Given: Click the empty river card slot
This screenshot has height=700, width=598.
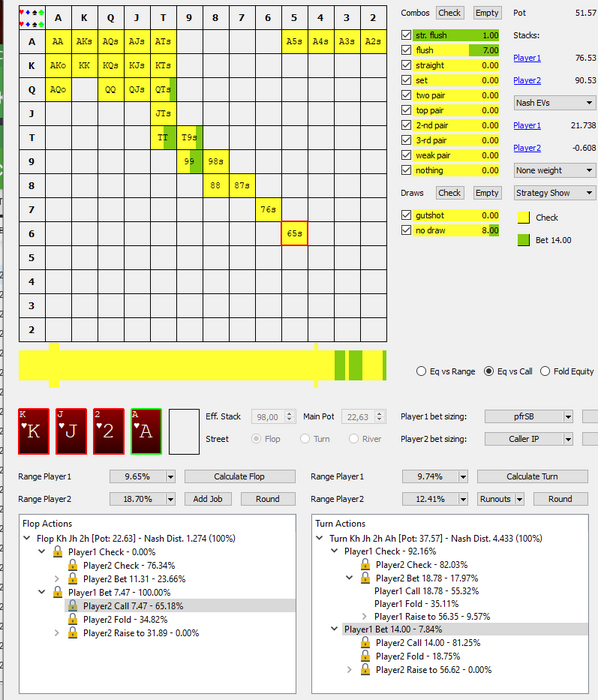Looking at the screenshot, I should coord(184,432).
